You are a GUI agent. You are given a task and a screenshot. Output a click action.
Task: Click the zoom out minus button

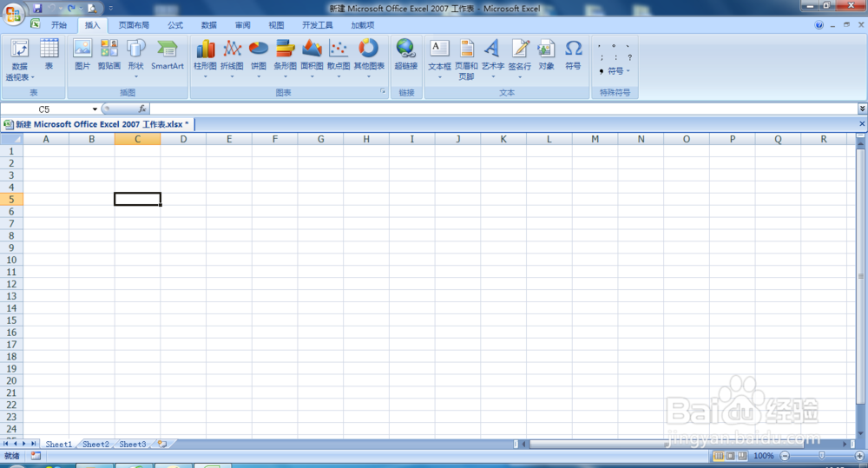point(785,456)
